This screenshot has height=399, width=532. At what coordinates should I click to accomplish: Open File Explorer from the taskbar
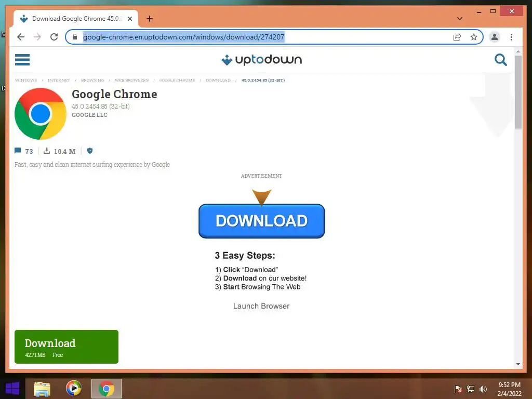coord(42,389)
